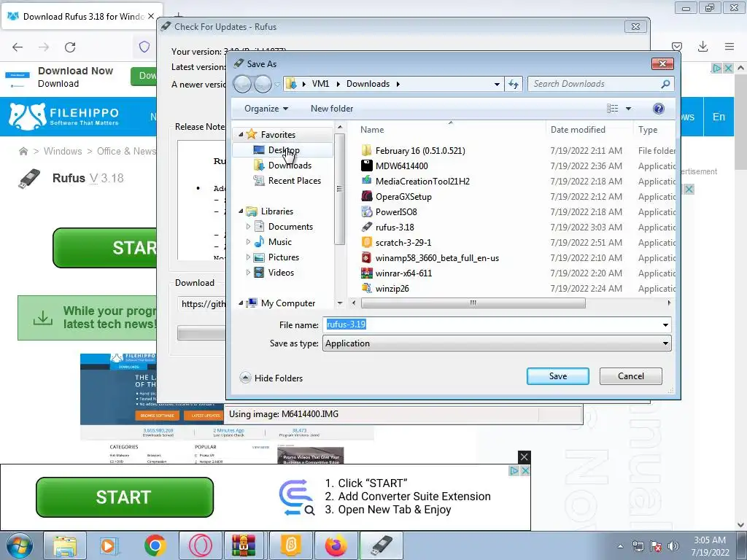This screenshot has width=747, height=560.
Task: Click Hide Folders toggle button
Action: [271, 378]
